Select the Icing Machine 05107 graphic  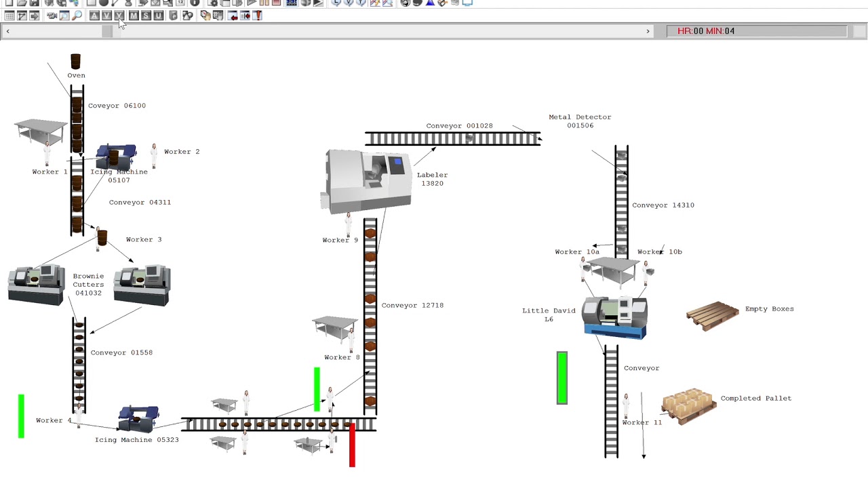[x=117, y=157]
